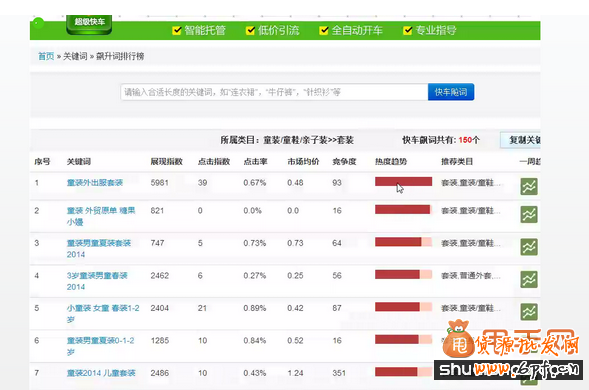The image size is (589, 390).
Task: Open keyword 童装男童夏装0-1-2岁
Action: [101, 346]
